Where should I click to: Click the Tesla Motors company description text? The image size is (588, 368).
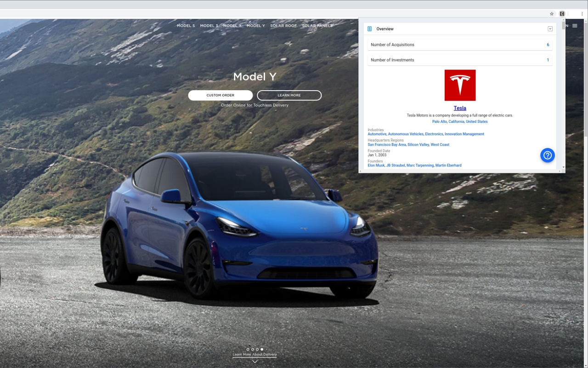click(x=460, y=115)
